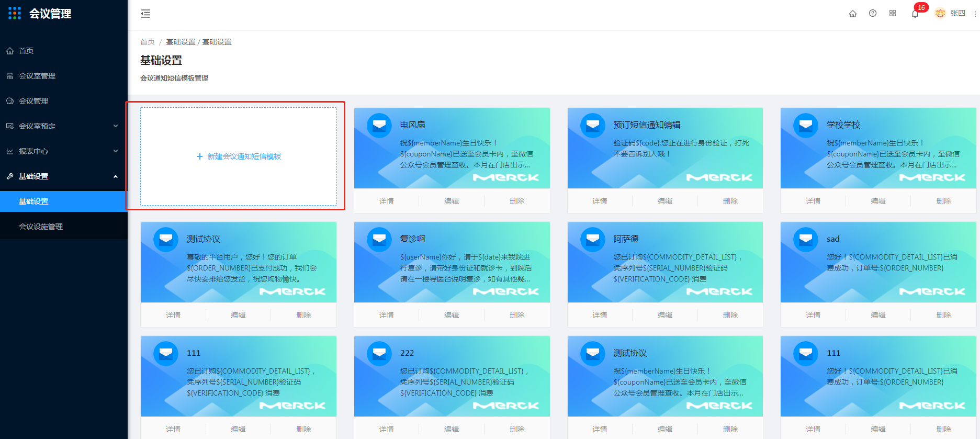Click mail icon on sad card
The width and height of the screenshot is (980, 439).
pos(806,240)
